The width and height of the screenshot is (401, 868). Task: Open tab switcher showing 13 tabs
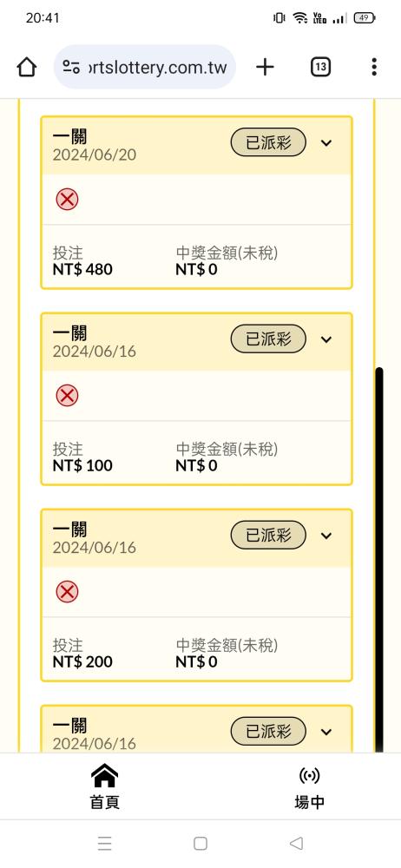(320, 67)
